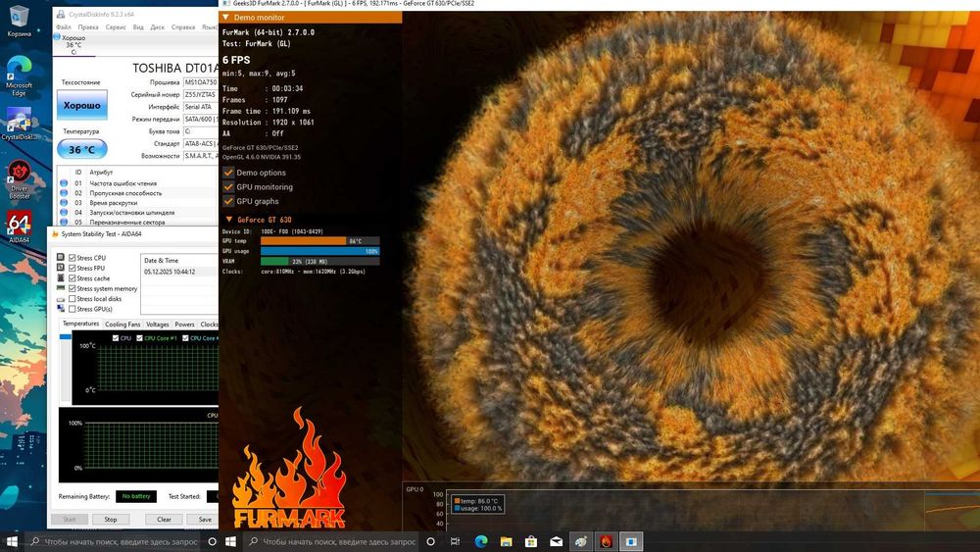The width and height of the screenshot is (980, 552).
Task: Click the Хорошо health status button
Action: [82, 105]
